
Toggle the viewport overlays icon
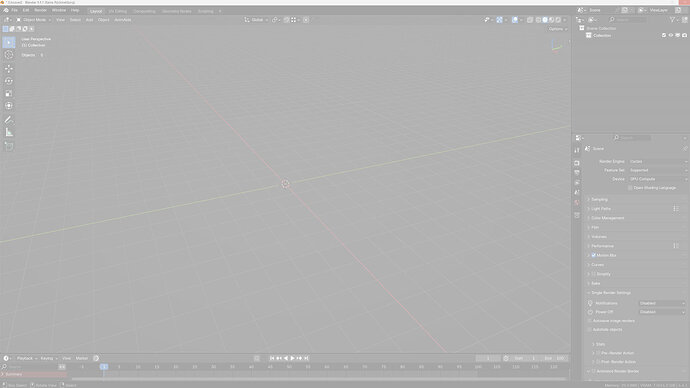pyautogui.click(x=515, y=20)
